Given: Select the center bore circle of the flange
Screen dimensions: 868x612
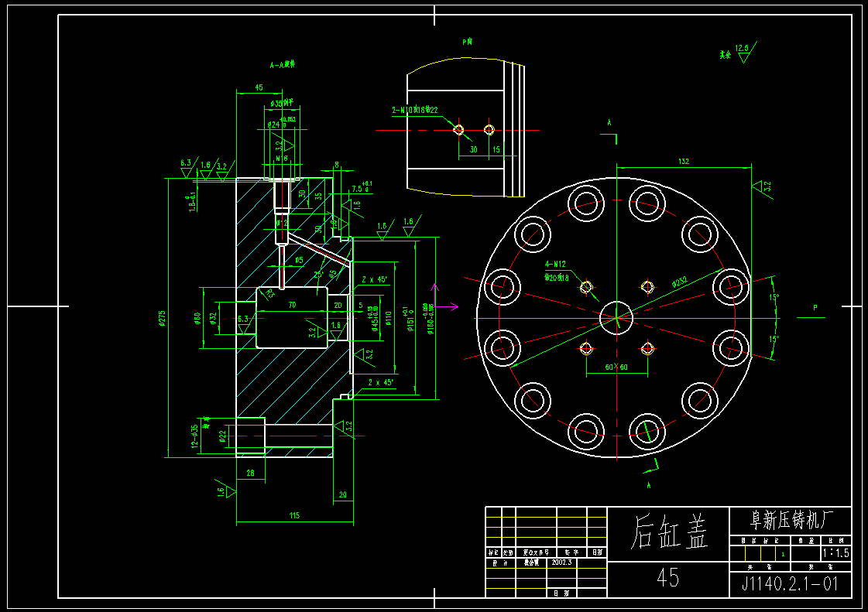Looking at the screenshot, I should pyautogui.click(x=616, y=318).
